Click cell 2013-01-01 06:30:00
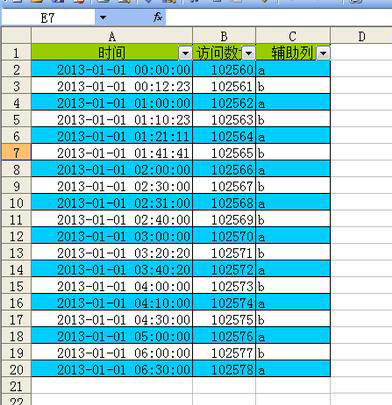This screenshot has height=405, width=392. [x=112, y=369]
